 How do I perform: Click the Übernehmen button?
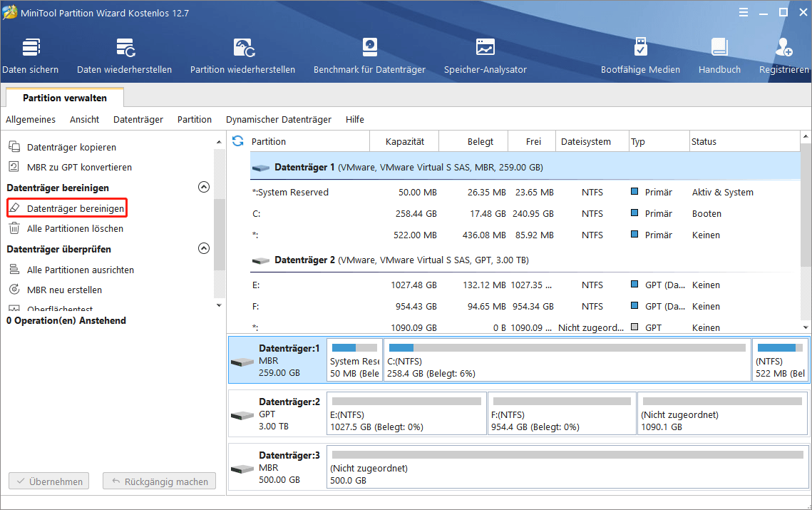(48, 481)
